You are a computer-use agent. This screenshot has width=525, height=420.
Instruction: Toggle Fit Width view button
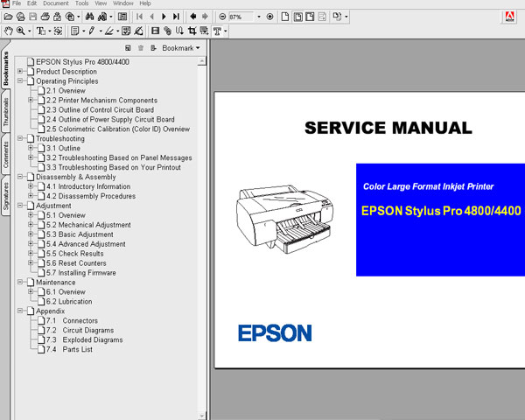310,17
